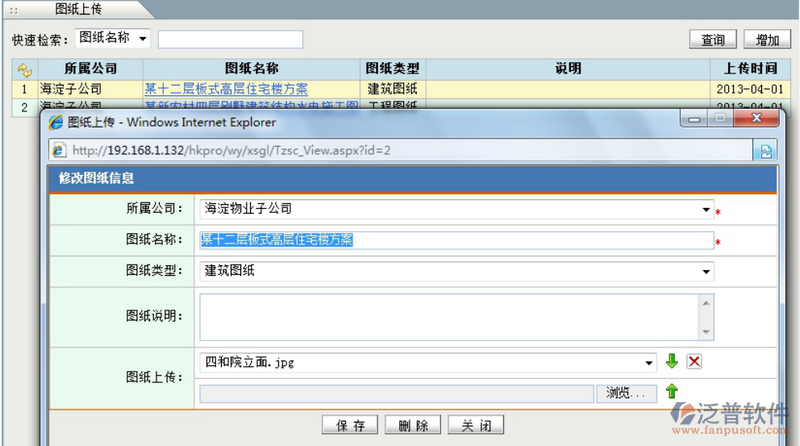
Task: Open the 快速检索 search field dropdown
Action: coord(142,39)
